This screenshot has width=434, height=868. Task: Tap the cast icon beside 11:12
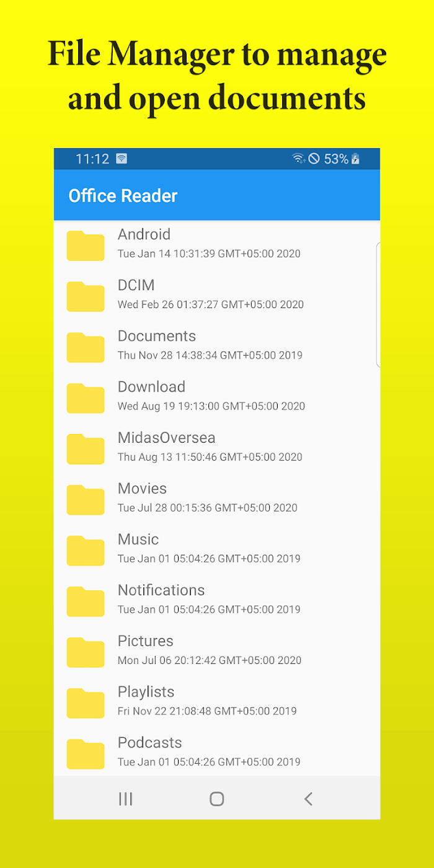tap(122, 159)
